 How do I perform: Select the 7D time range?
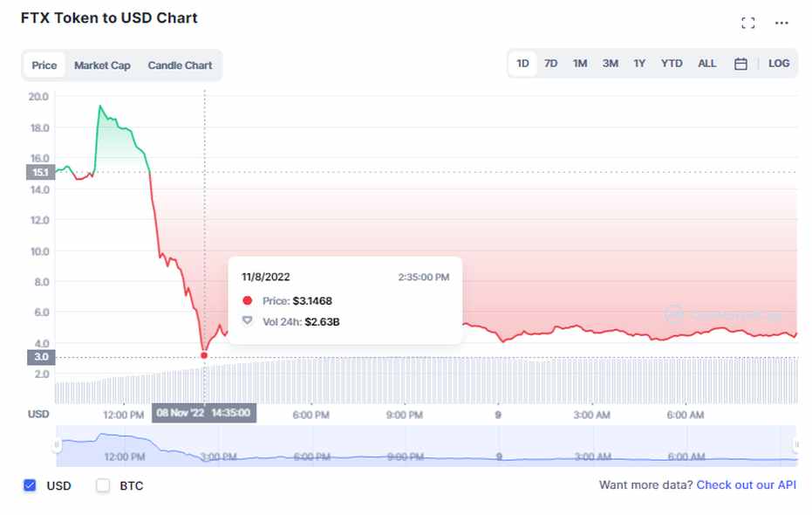[x=551, y=64]
